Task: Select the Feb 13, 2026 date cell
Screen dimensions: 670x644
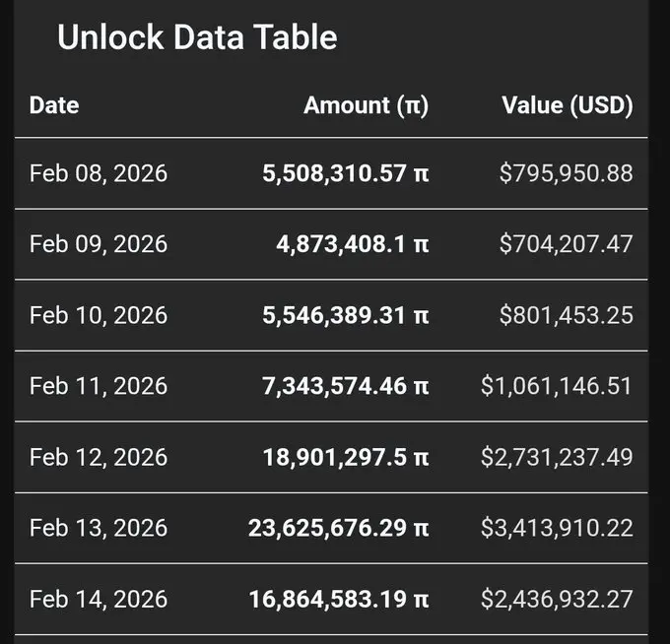Action: [x=99, y=528]
